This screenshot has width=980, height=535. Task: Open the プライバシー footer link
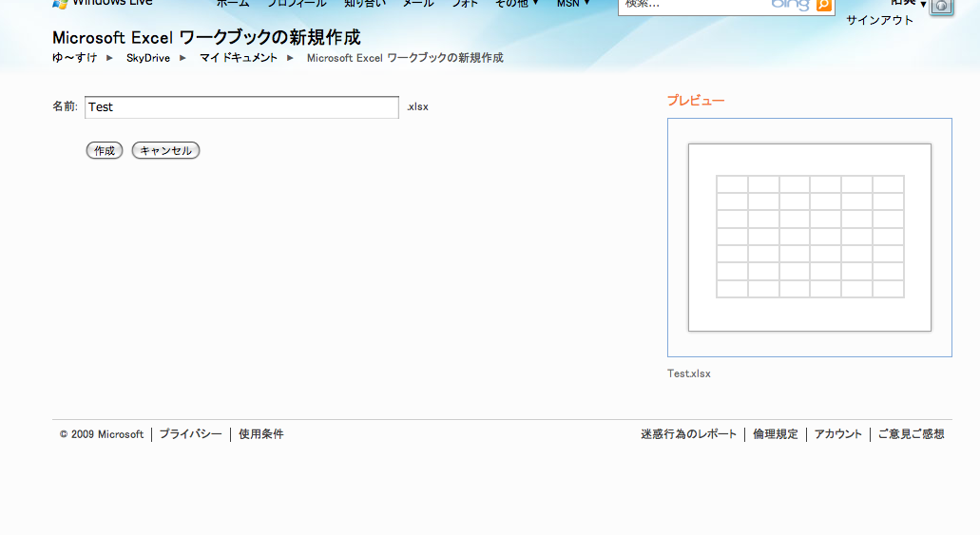click(x=191, y=433)
